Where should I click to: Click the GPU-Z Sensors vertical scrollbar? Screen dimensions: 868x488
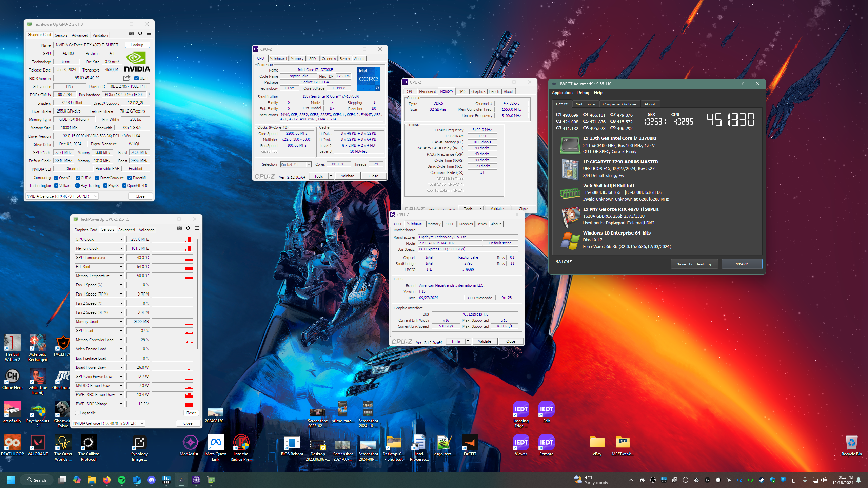[x=198, y=294]
